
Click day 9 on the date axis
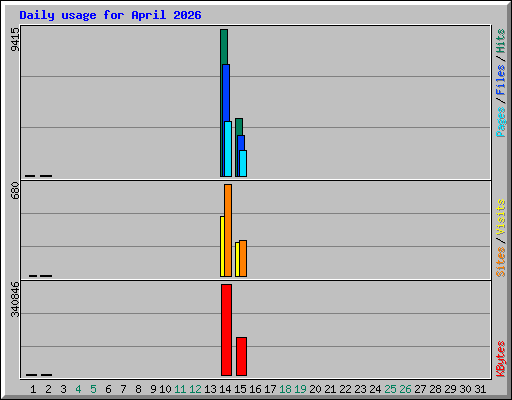tap(153, 389)
